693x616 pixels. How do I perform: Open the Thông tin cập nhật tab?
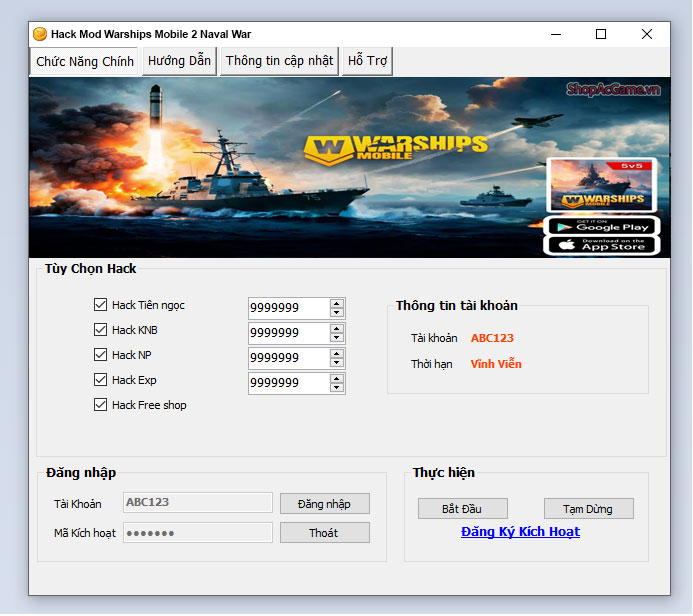[279, 61]
